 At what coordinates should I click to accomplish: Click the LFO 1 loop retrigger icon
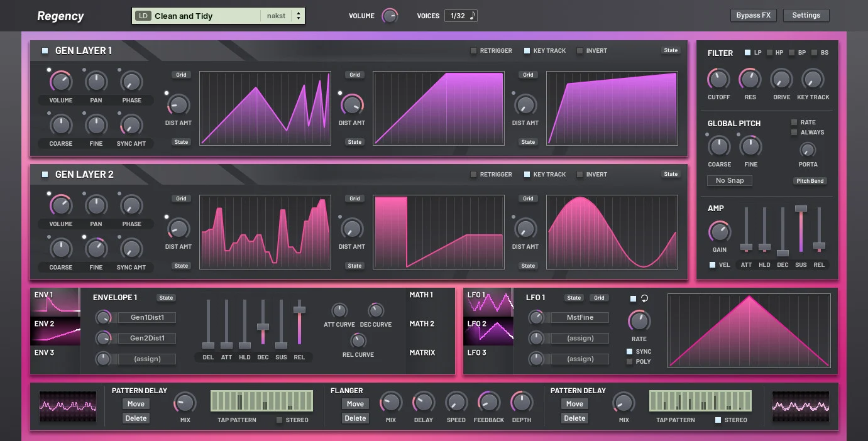tap(644, 299)
